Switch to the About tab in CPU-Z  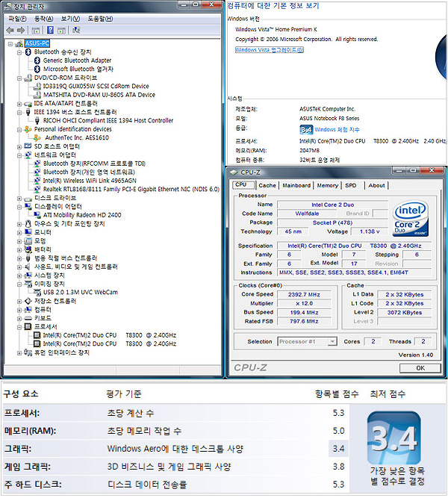point(376,185)
